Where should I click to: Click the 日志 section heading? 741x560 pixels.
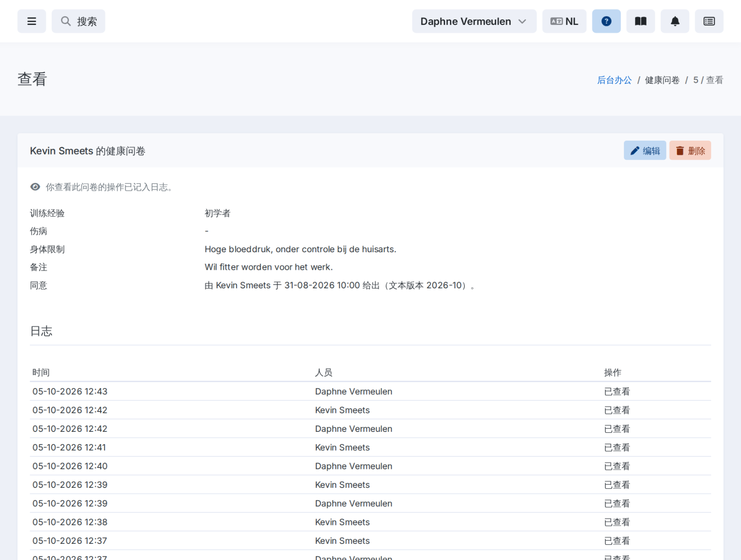pyautogui.click(x=41, y=331)
